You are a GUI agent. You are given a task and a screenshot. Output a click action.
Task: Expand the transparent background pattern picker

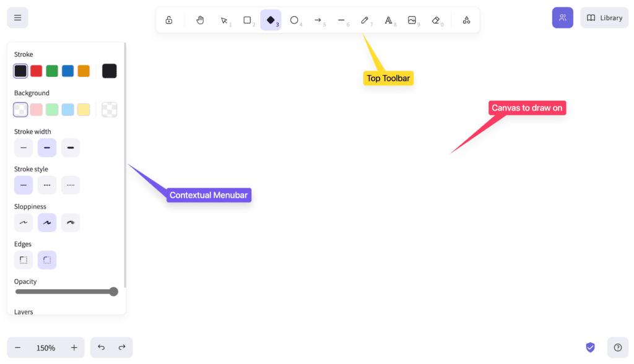point(109,109)
